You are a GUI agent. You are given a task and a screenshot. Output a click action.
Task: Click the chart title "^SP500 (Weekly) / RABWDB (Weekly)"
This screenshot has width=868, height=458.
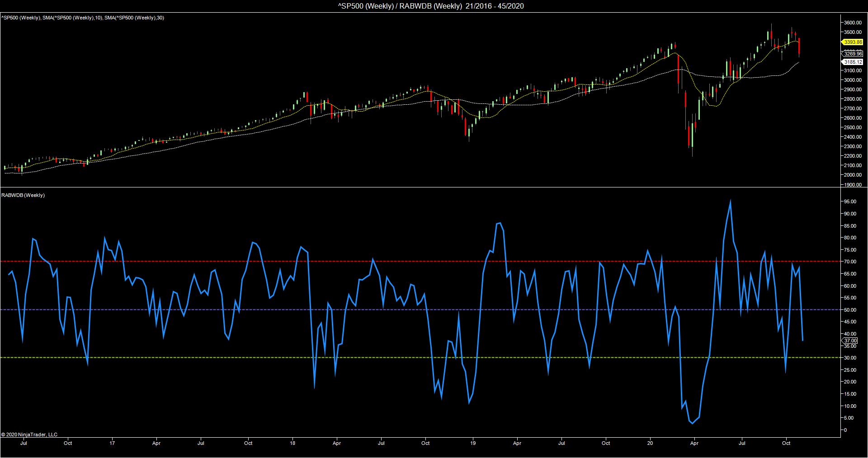tap(400, 6)
